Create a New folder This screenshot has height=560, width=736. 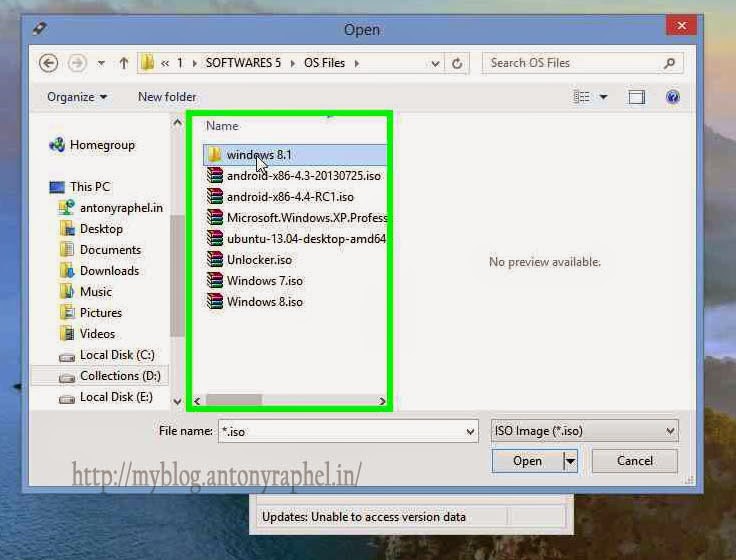[167, 97]
